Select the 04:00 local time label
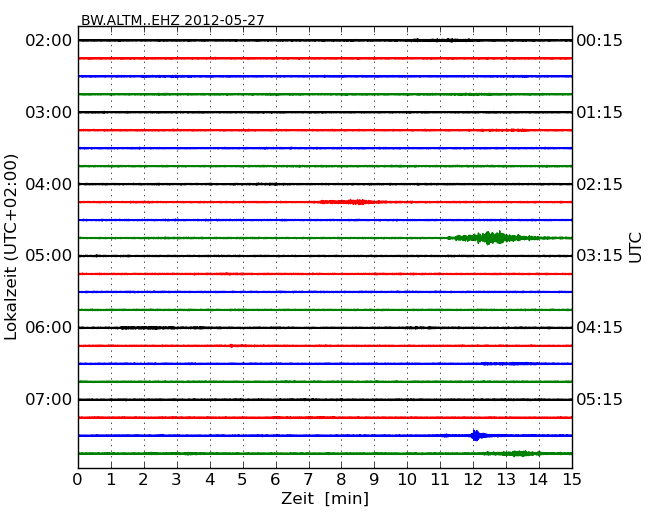 [49, 184]
